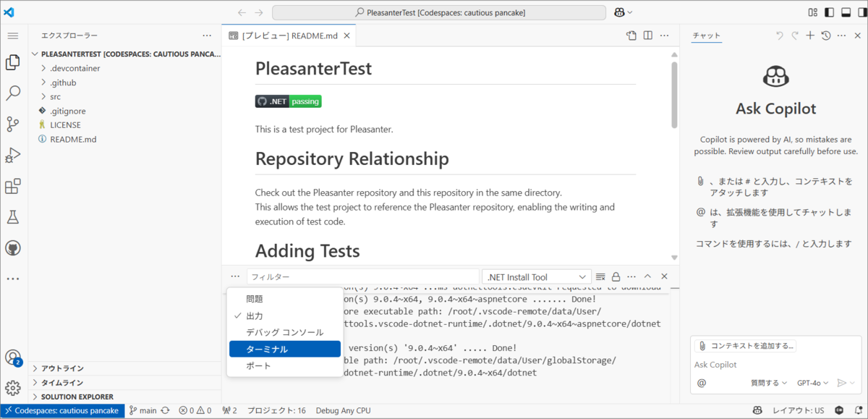Viewport: 868px width, 419px height.
Task: Select the チャット tab
Action: [x=706, y=35]
